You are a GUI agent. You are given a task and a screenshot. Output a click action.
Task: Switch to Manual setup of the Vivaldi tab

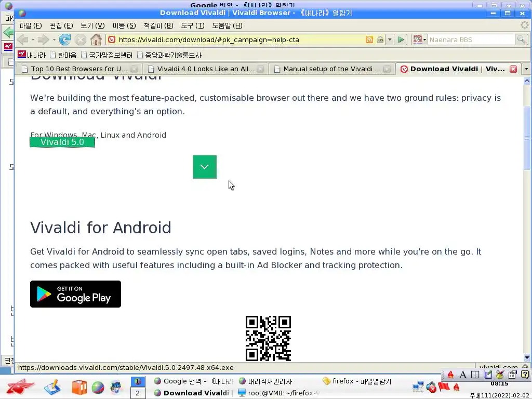[x=331, y=69]
